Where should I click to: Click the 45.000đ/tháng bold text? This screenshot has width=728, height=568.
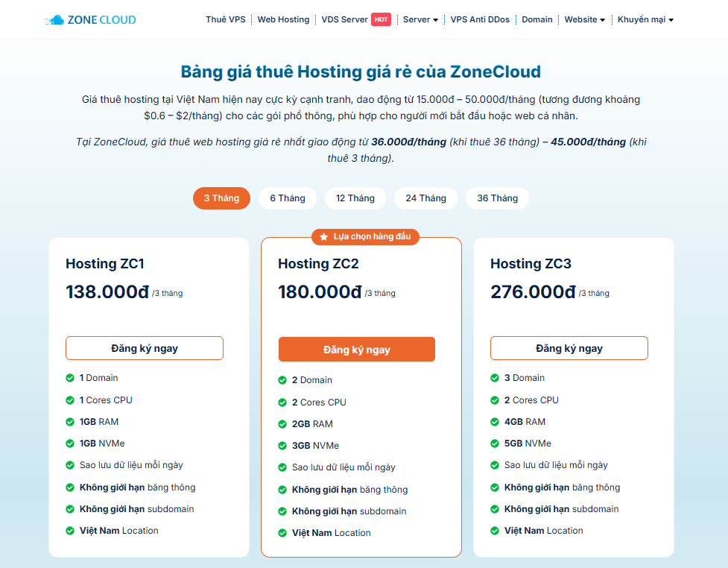tap(588, 142)
